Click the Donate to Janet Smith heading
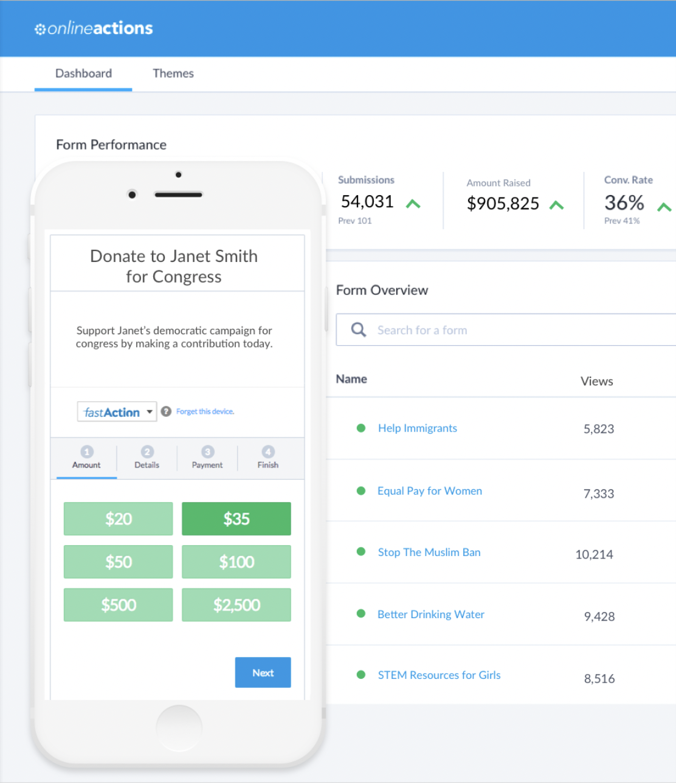 (174, 266)
